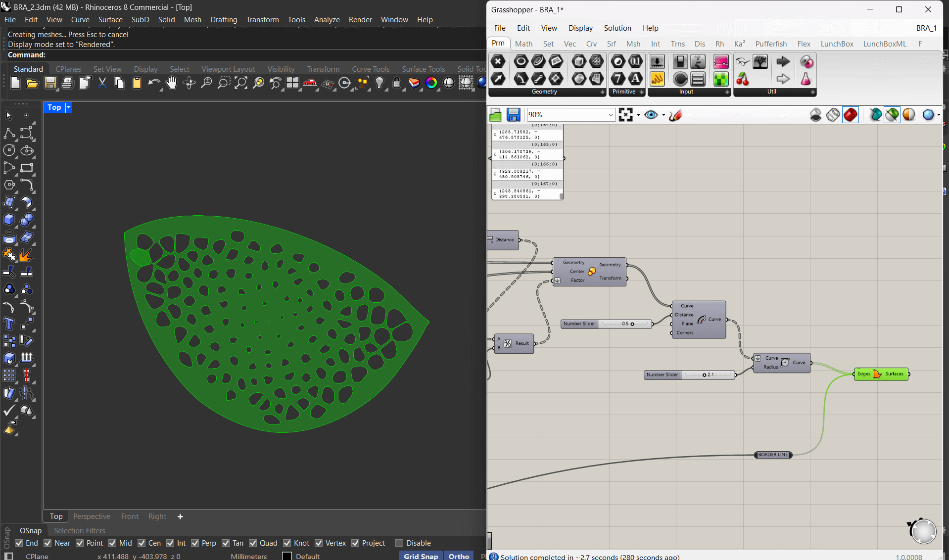Enable the Disable osnap checkbox
This screenshot has width=949, height=560.
(x=399, y=543)
